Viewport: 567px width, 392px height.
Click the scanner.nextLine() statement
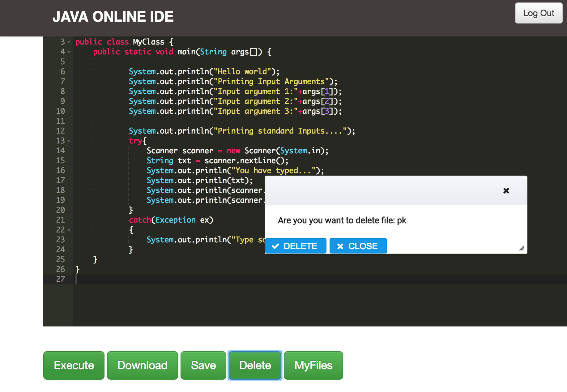tap(217, 161)
